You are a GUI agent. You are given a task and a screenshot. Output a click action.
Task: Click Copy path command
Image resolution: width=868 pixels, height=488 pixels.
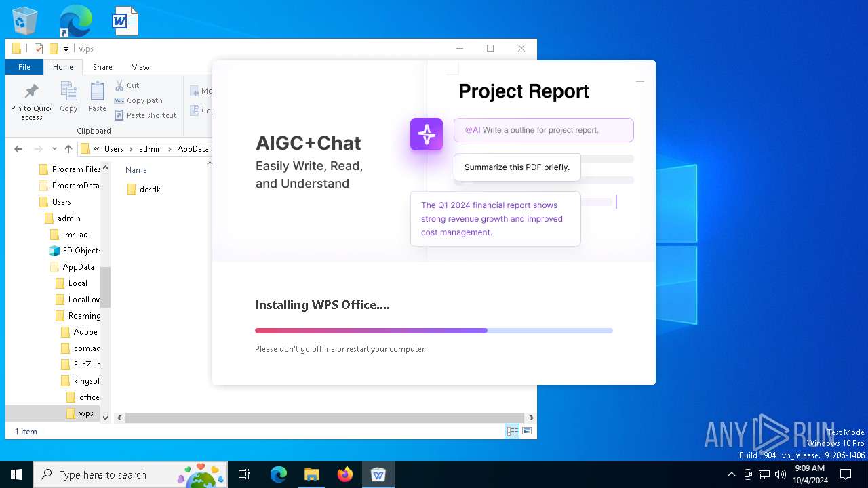click(138, 100)
